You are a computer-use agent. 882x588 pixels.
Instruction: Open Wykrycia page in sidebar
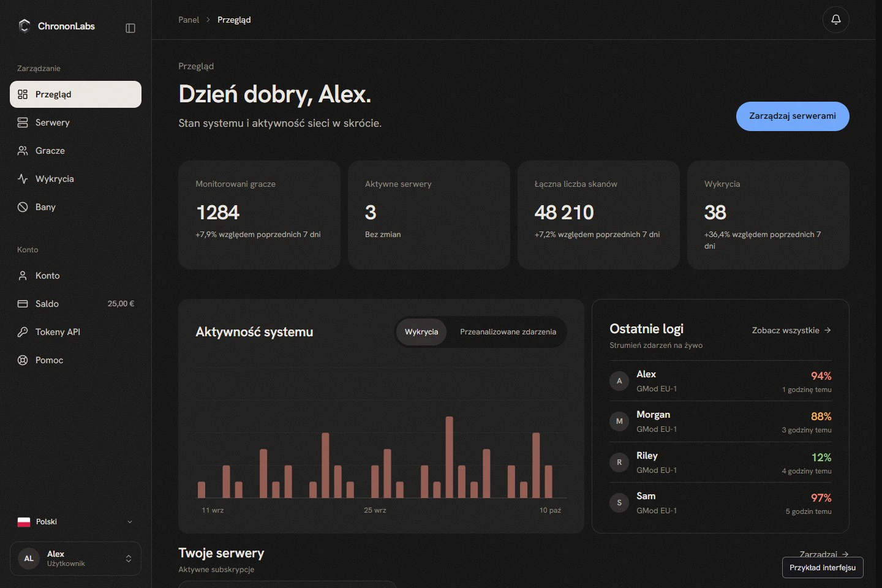pos(76,179)
